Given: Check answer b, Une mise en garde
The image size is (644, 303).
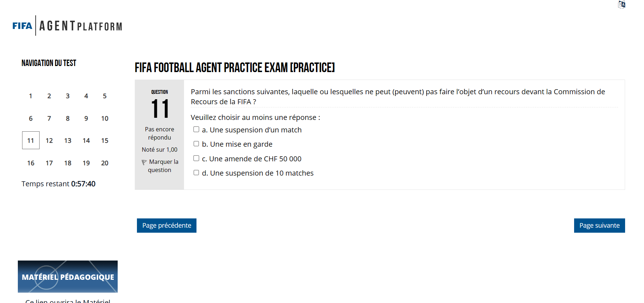Looking at the screenshot, I should pyautogui.click(x=196, y=143).
